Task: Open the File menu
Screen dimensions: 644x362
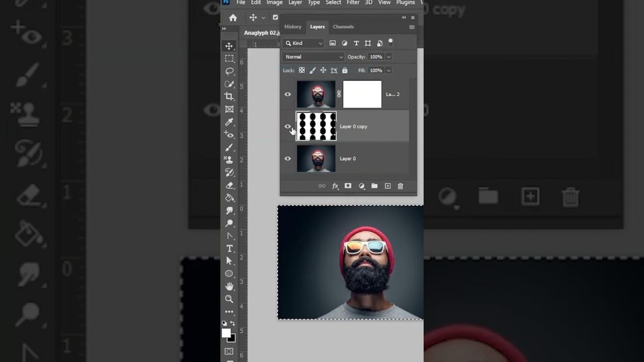Action: point(241,3)
